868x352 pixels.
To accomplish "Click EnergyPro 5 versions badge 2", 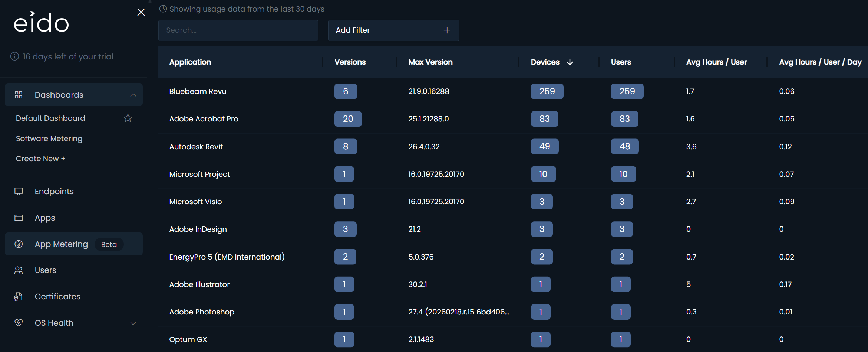I will click(x=345, y=257).
